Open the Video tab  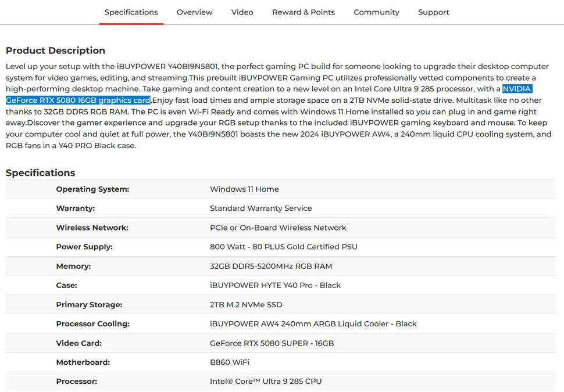pos(242,12)
